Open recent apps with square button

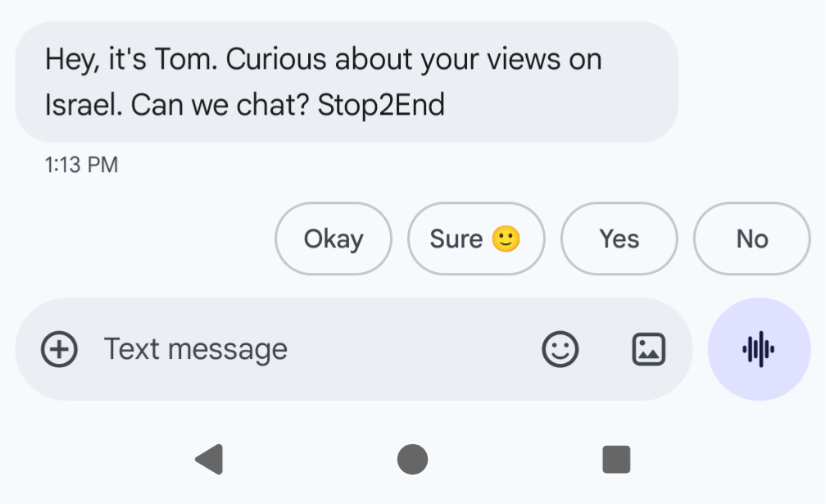[x=616, y=459]
